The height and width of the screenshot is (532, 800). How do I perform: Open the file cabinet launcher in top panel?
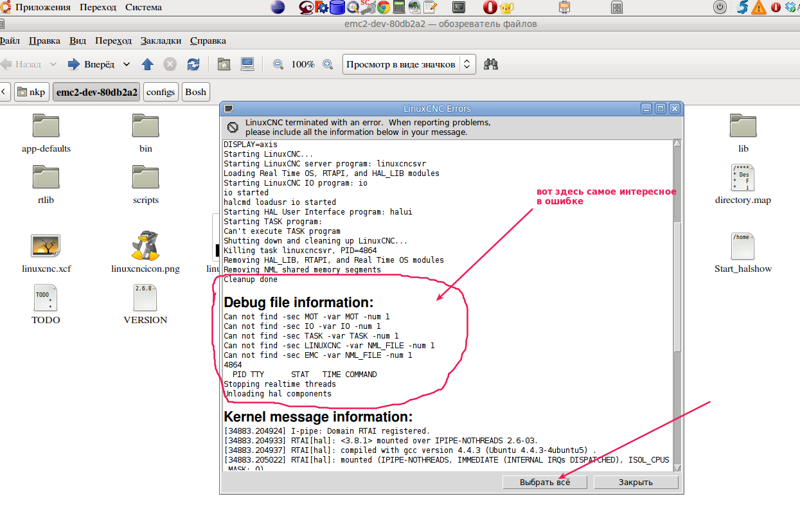click(x=617, y=8)
